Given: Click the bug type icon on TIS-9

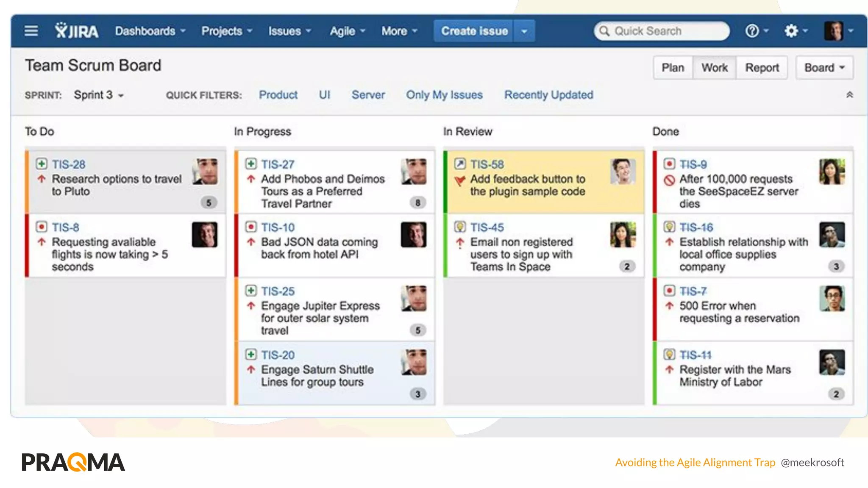Looking at the screenshot, I should pyautogui.click(x=669, y=164).
